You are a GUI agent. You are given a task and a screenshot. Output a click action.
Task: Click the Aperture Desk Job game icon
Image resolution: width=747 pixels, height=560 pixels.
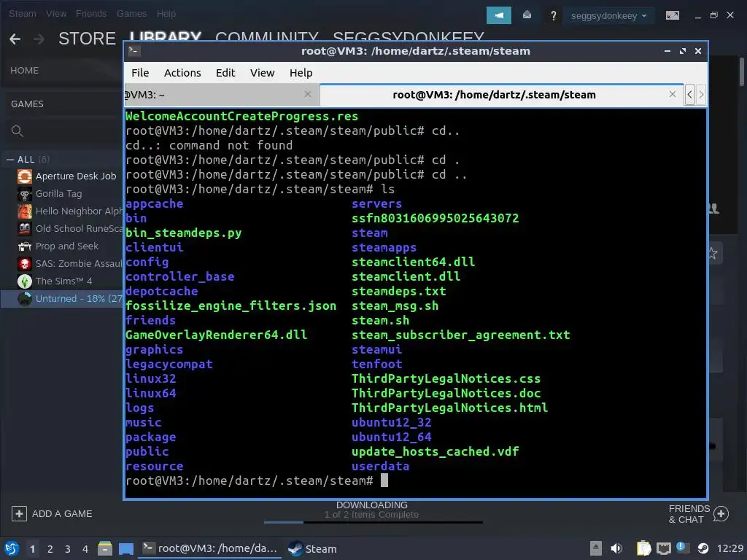24,176
